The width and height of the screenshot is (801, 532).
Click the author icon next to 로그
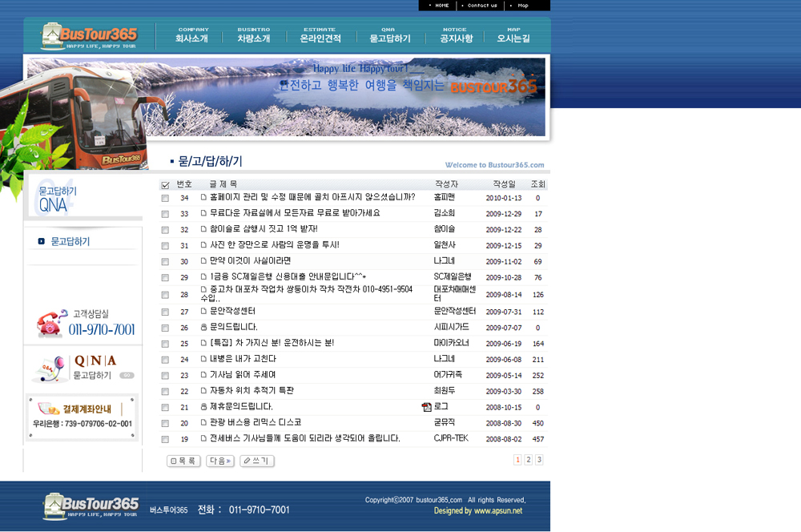tap(427, 407)
